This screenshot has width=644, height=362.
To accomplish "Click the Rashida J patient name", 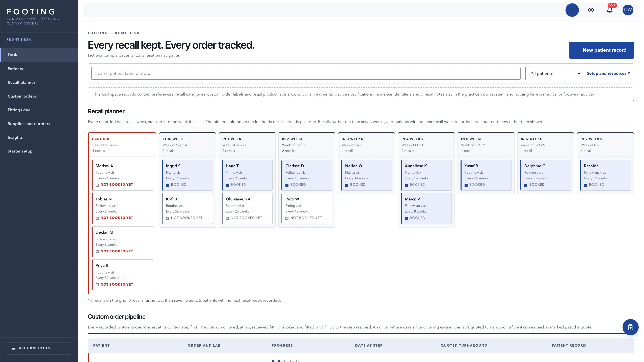I will tap(593, 166).
